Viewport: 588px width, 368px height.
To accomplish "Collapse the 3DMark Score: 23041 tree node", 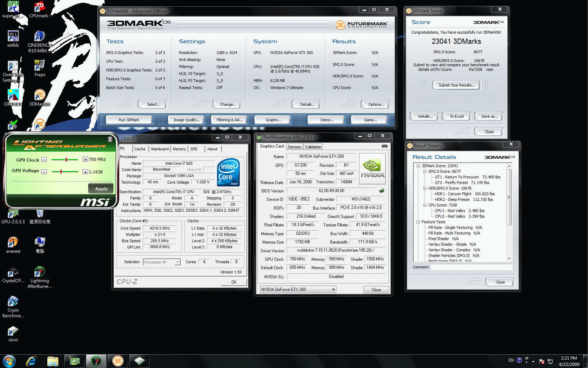I will tap(418, 166).
